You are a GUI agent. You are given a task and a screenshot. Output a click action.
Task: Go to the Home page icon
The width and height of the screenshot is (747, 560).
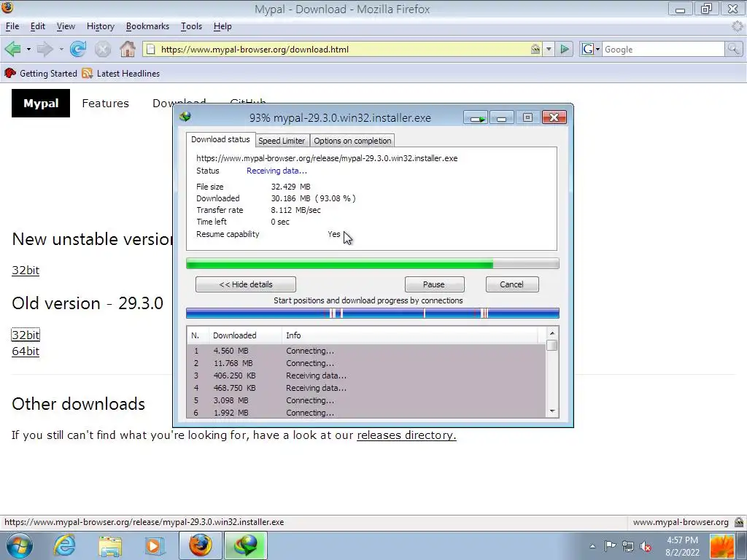click(127, 49)
